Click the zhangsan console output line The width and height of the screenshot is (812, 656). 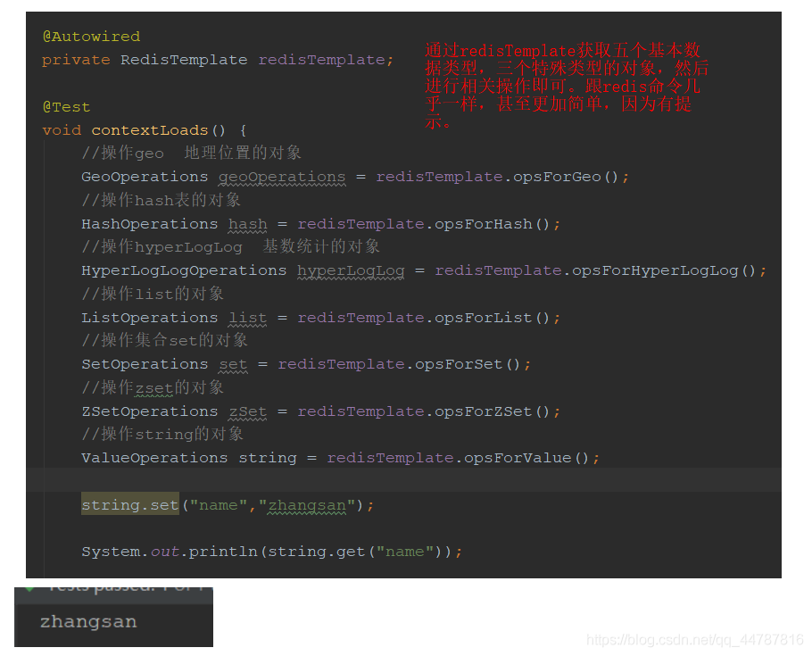coord(88,621)
